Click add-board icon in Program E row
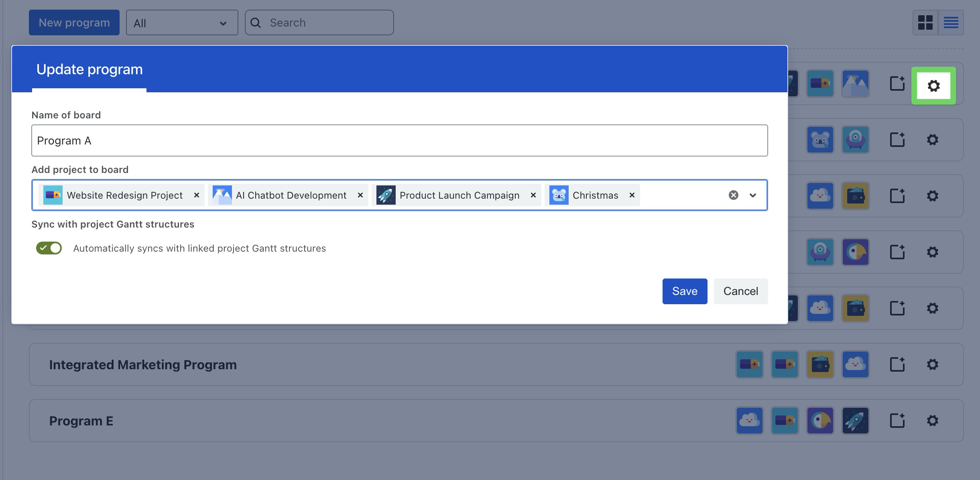 tap(897, 421)
